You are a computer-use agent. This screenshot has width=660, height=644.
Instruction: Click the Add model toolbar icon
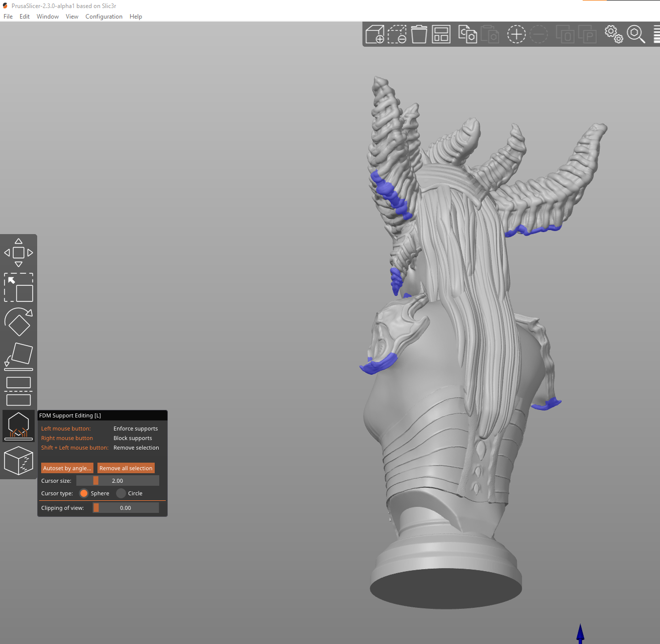coord(375,34)
